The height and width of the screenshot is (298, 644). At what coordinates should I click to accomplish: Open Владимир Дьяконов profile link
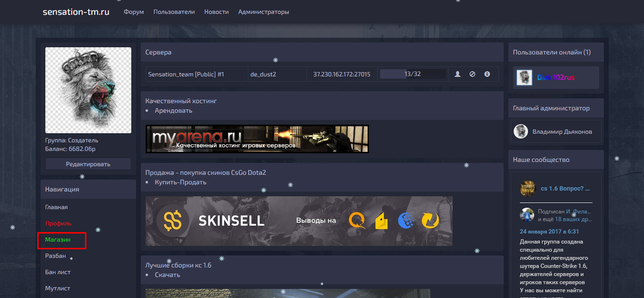click(x=562, y=131)
